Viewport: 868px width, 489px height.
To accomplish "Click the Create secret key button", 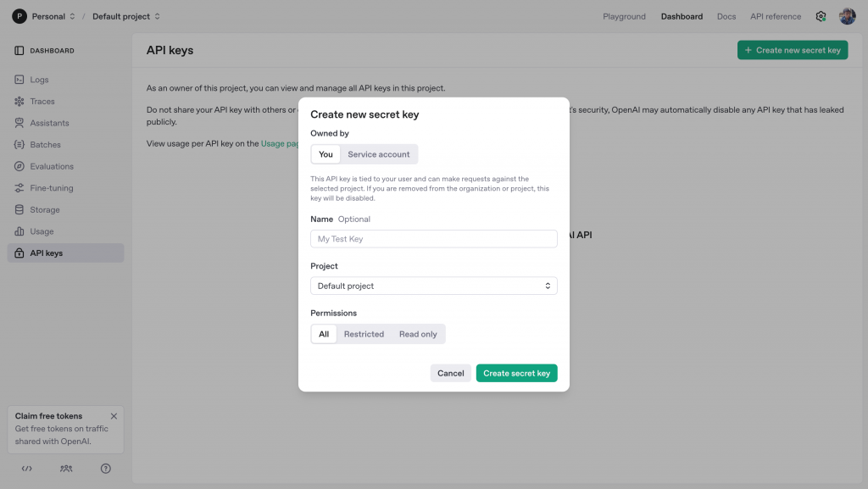I will [x=516, y=373].
